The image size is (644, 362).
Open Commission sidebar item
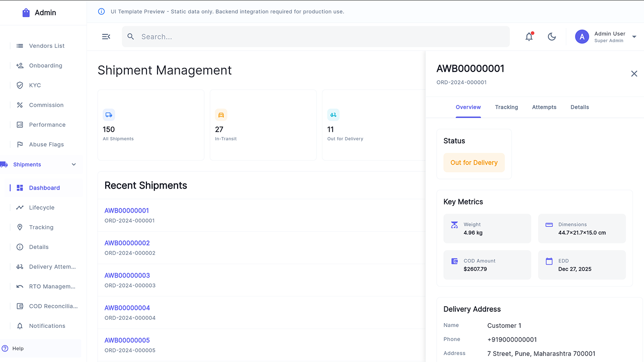click(46, 105)
